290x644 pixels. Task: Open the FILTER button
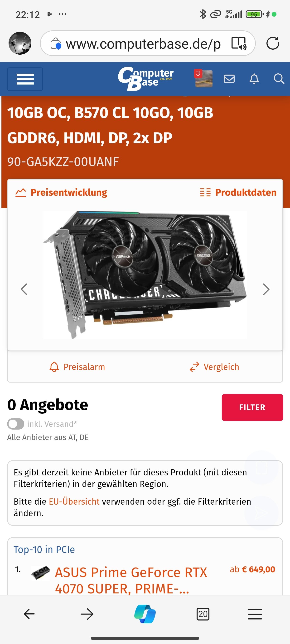point(252,407)
